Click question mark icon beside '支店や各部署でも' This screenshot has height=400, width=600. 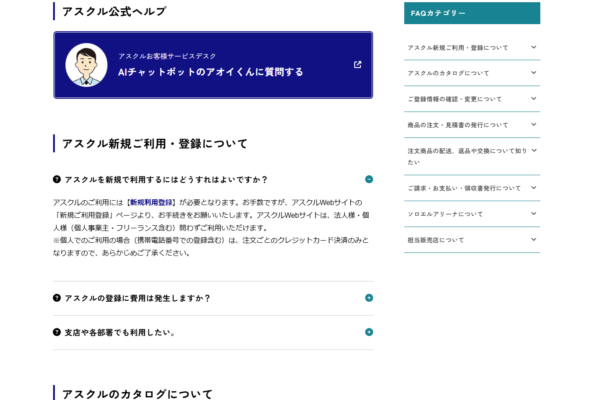(x=57, y=332)
